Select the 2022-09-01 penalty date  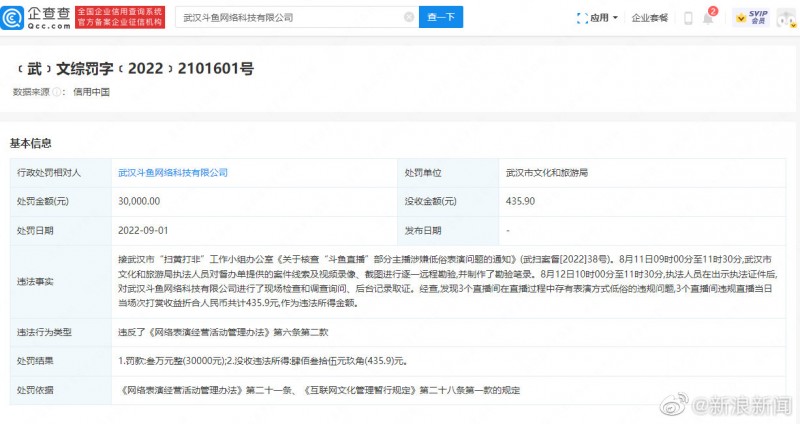tap(143, 231)
